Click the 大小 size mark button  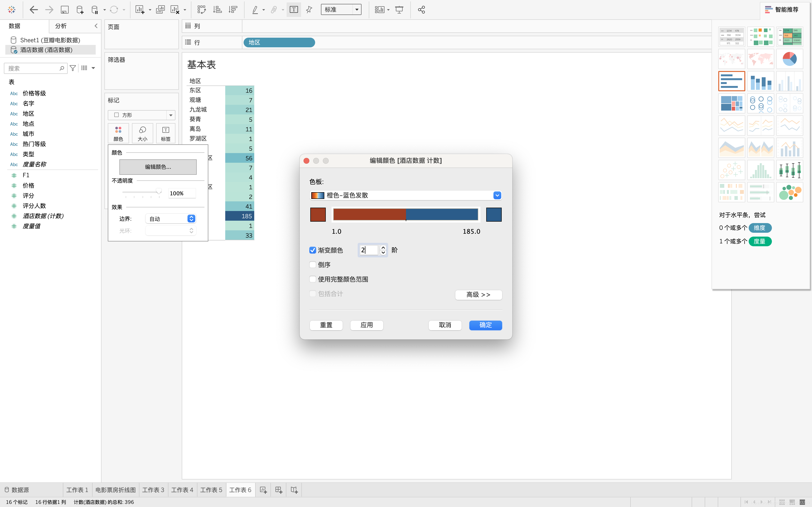click(x=142, y=133)
